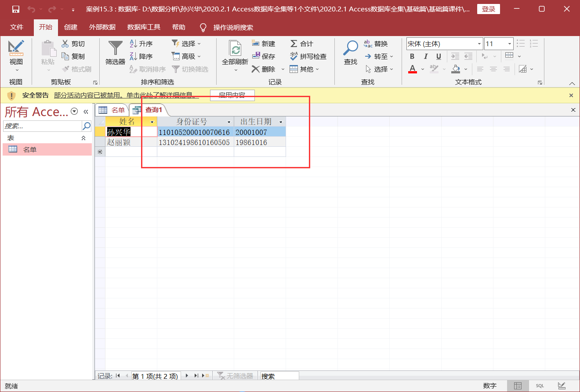Collapse the 表 group in navigation pane
This screenshot has height=392, width=580.
[x=84, y=138]
